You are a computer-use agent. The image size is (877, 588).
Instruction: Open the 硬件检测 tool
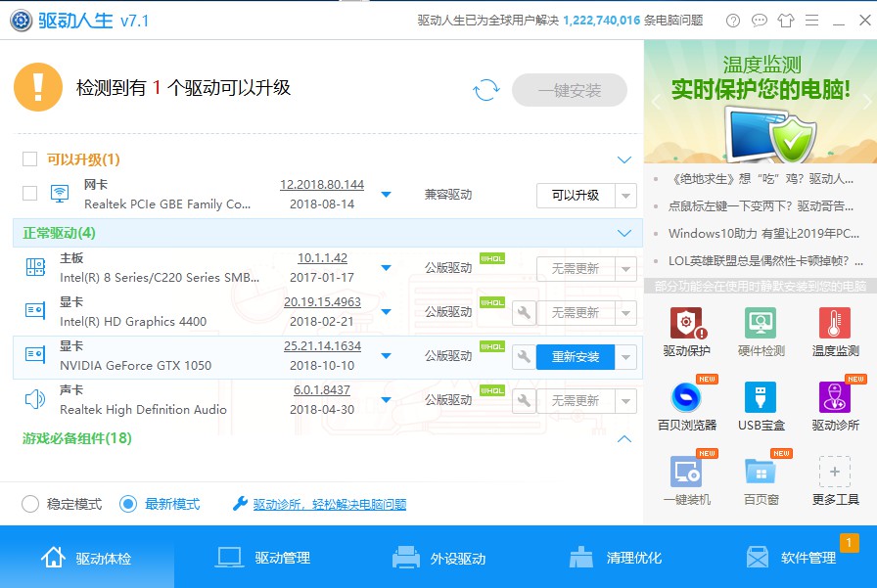point(761,332)
